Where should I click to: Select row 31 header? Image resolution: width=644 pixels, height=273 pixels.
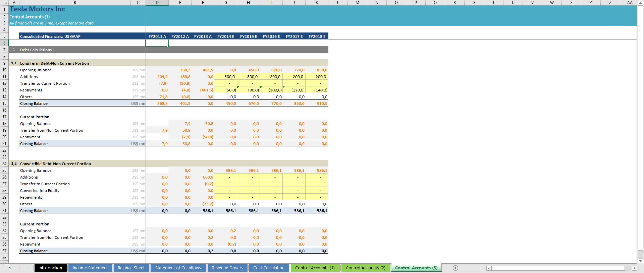tap(4, 211)
